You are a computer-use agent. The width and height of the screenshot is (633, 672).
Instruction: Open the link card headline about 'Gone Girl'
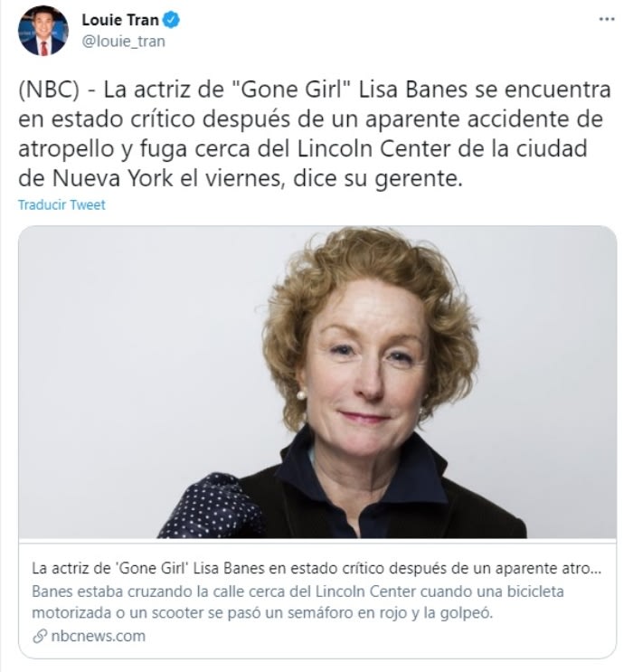tap(316, 568)
